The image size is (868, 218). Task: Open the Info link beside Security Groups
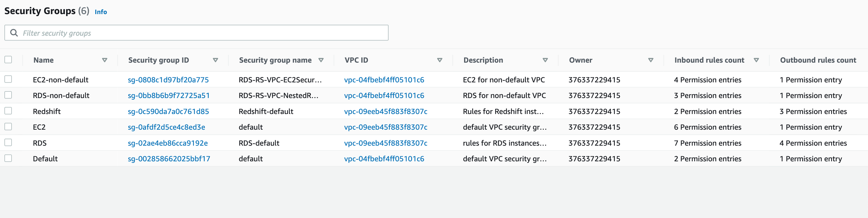click(x=101, y=12)
